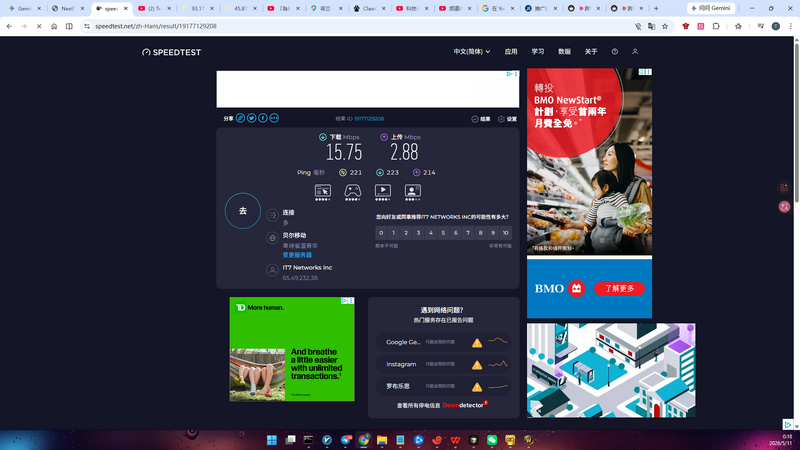This screenshot has height=450, width=800.
Task: Open a new browser tab
Action: coord(656,8)
